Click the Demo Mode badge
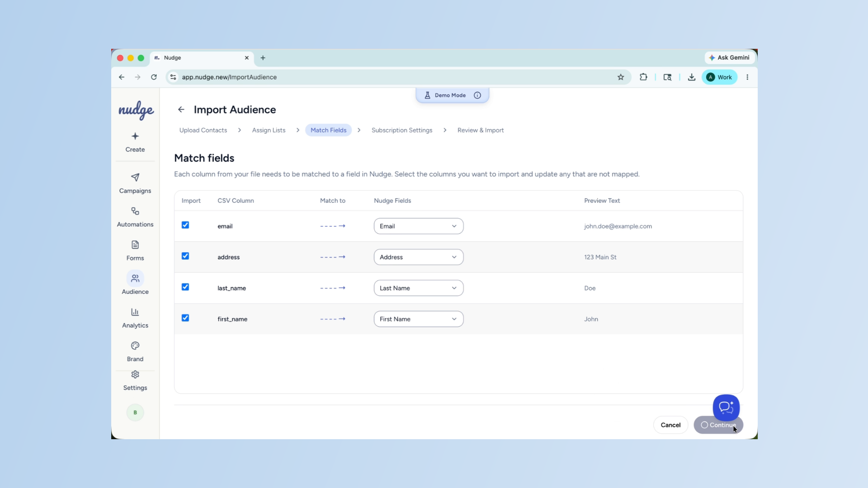This screenshot has width=868, height=488. click(x=452, y=95)
